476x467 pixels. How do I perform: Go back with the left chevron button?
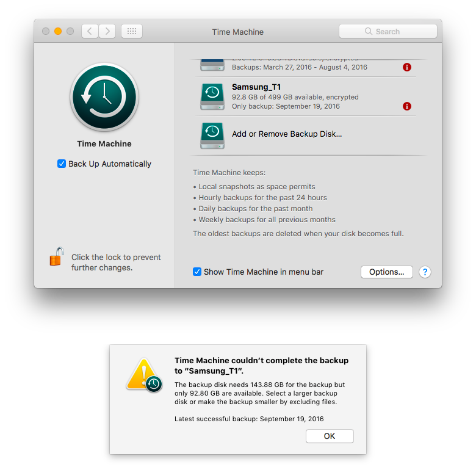(90, 31)
